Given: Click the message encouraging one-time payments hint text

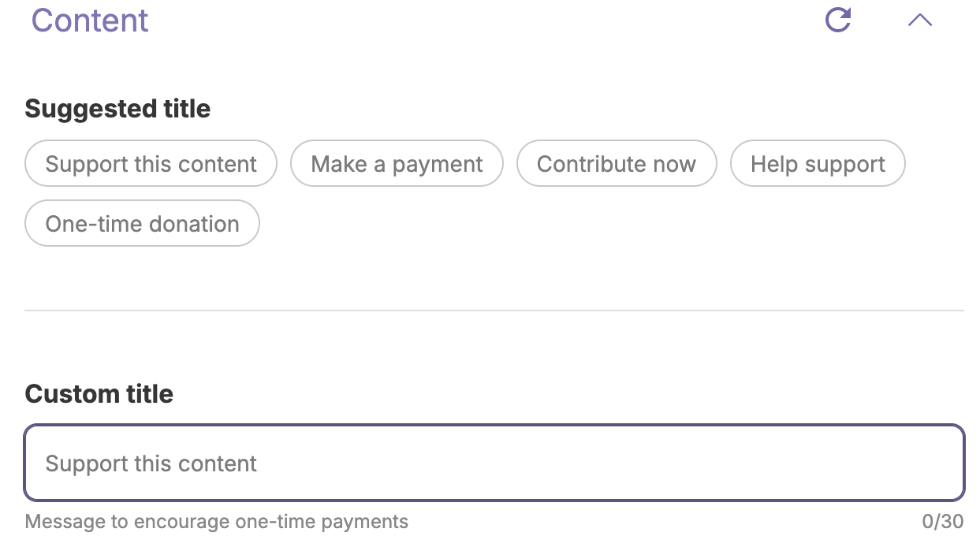Looking at the screenshot, I should click(216, 521).
